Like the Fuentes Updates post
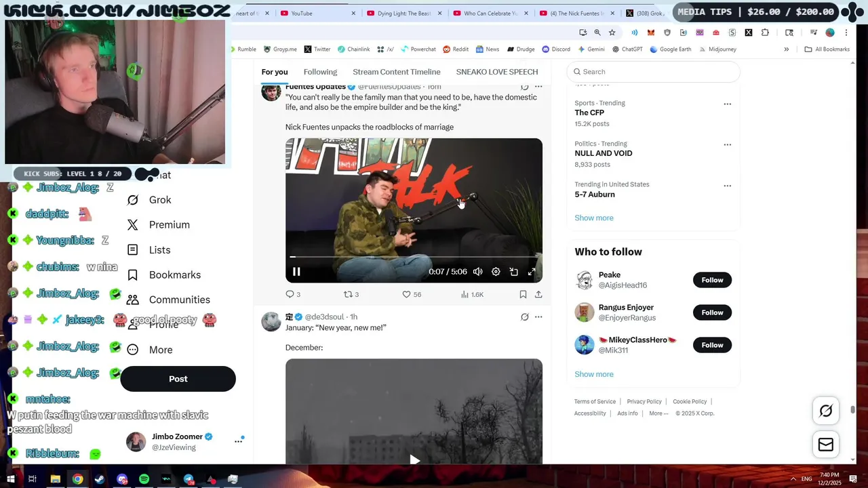Image resolution: width=868 pixels, height=488 pixels. pyautogui.click(x=412, y=294)
